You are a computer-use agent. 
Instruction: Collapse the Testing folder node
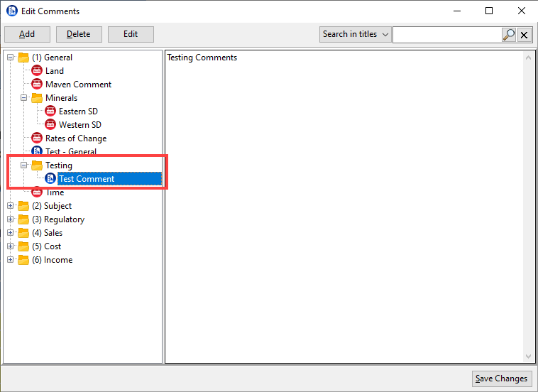coord(24,165)
